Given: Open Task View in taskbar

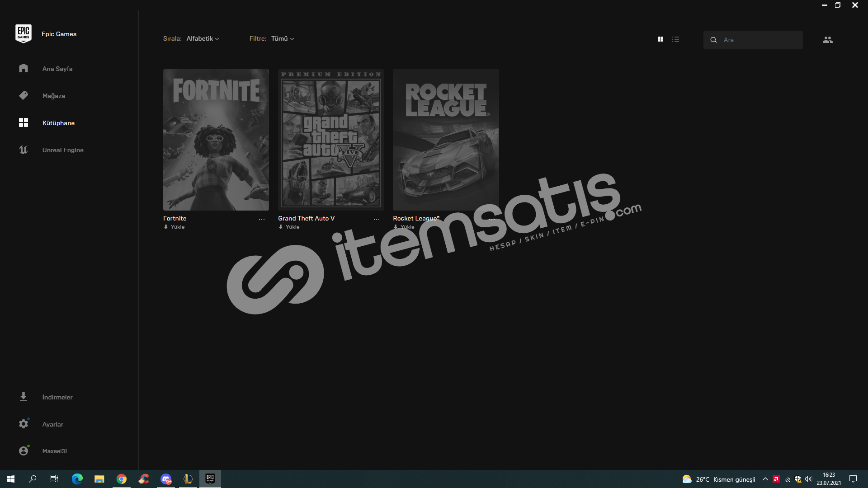Looking at the screenshot, I should (x=54, y=479).
